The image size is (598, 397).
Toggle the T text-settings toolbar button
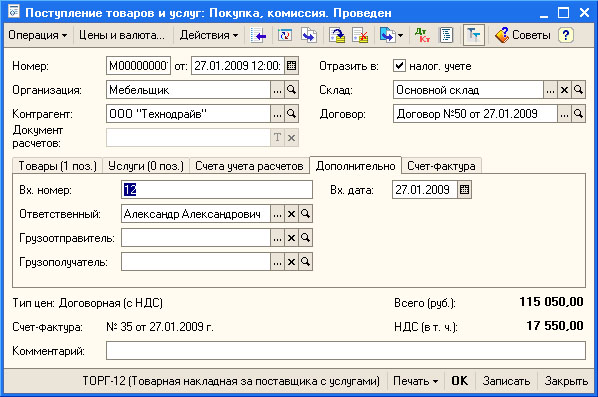(x=474, y=35)
